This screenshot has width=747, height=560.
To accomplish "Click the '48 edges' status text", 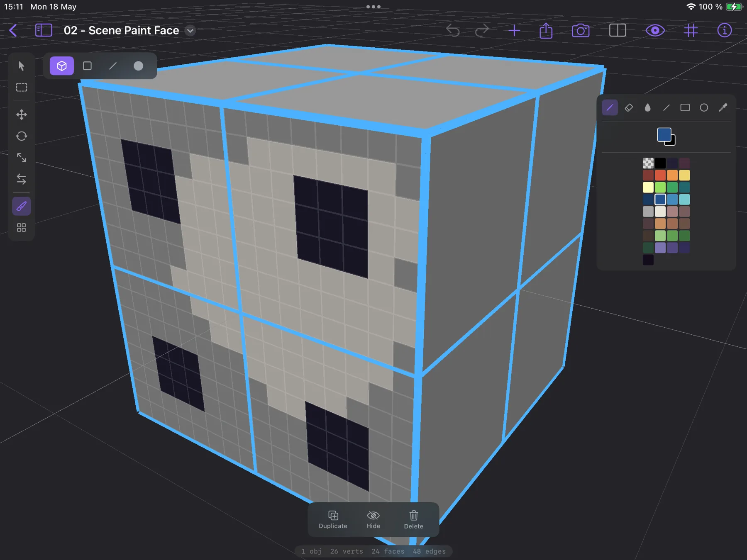I will pos(429,551).
